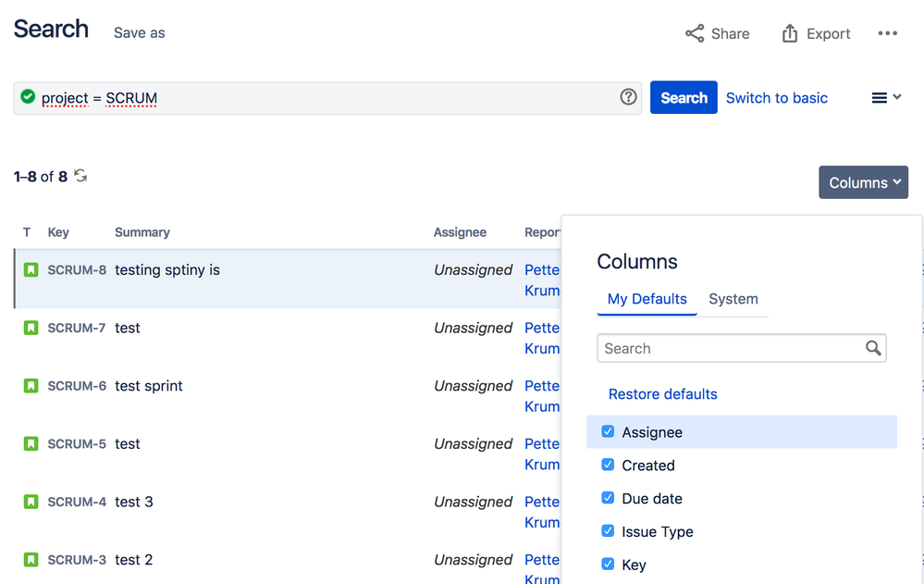Click the JQL syntax help question icon

(629, 97)
